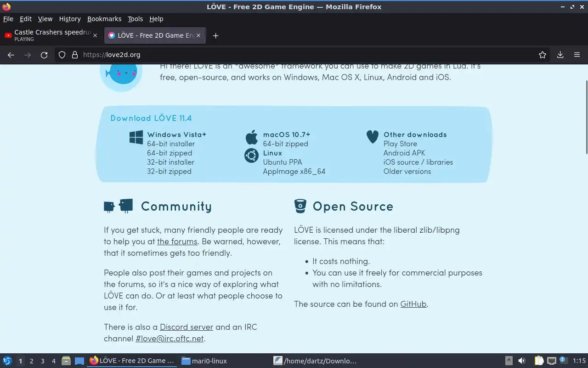588x368 pixels.
Task: Click the blue whale mascot logo
Action: click(122, 75)
